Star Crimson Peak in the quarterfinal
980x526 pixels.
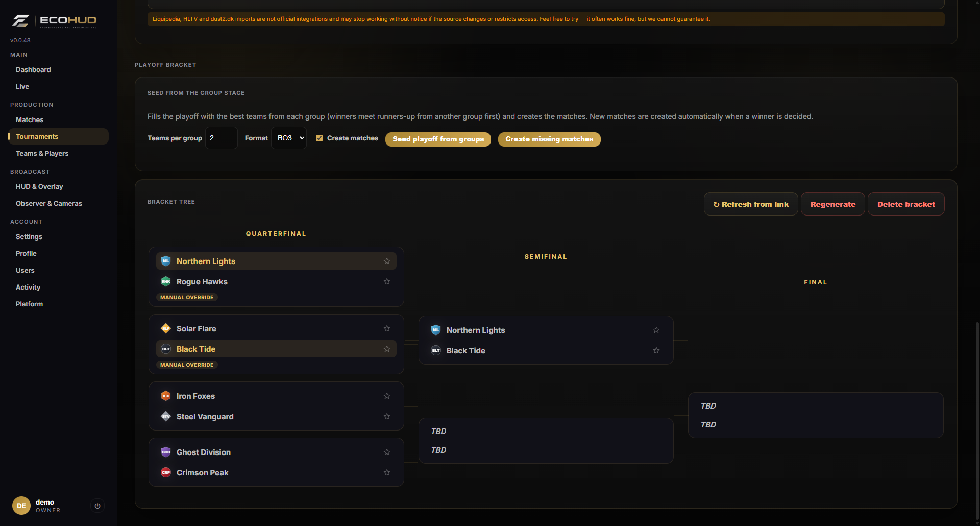tap(387, 472)
